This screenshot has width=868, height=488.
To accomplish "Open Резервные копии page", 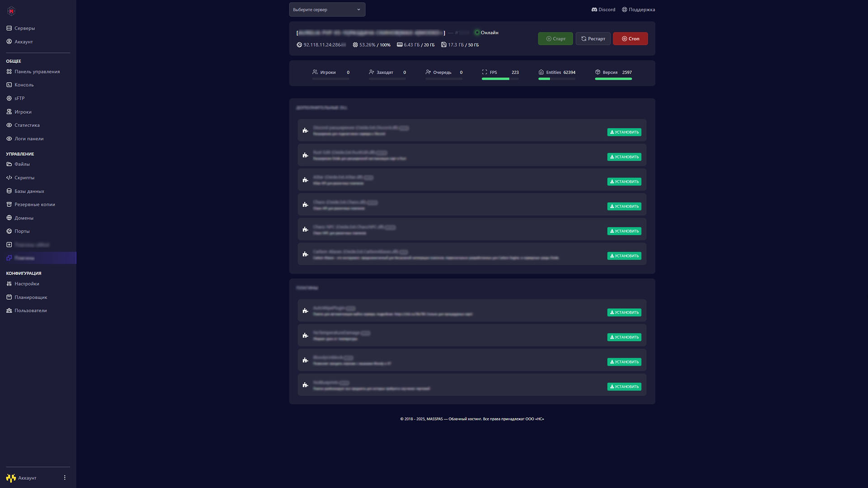I will 34,204.
